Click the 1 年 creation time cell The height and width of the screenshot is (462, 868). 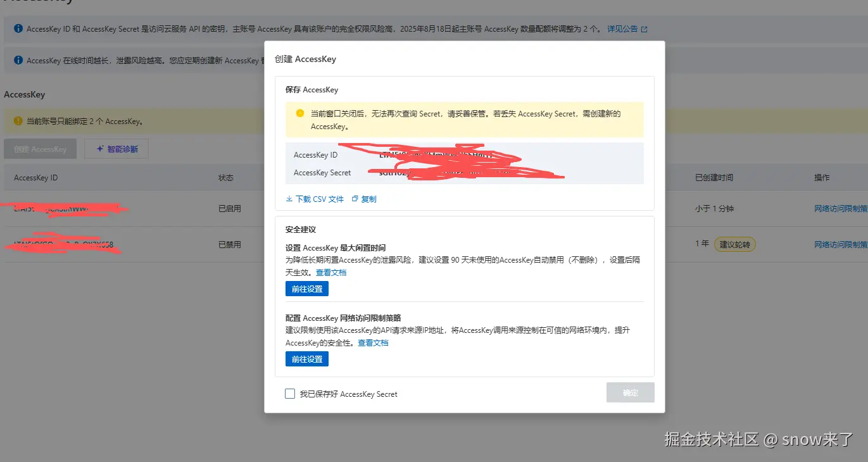(x=702, y=244)
